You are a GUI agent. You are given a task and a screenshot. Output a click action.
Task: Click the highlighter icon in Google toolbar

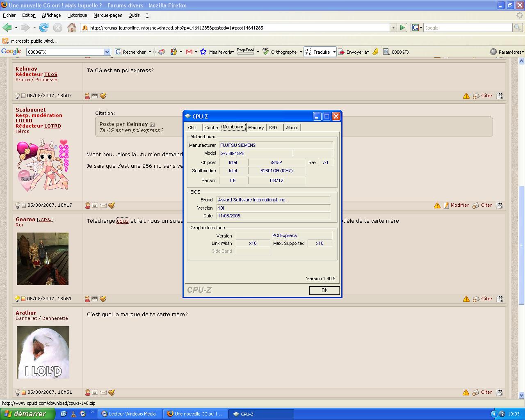coord(375,52)
